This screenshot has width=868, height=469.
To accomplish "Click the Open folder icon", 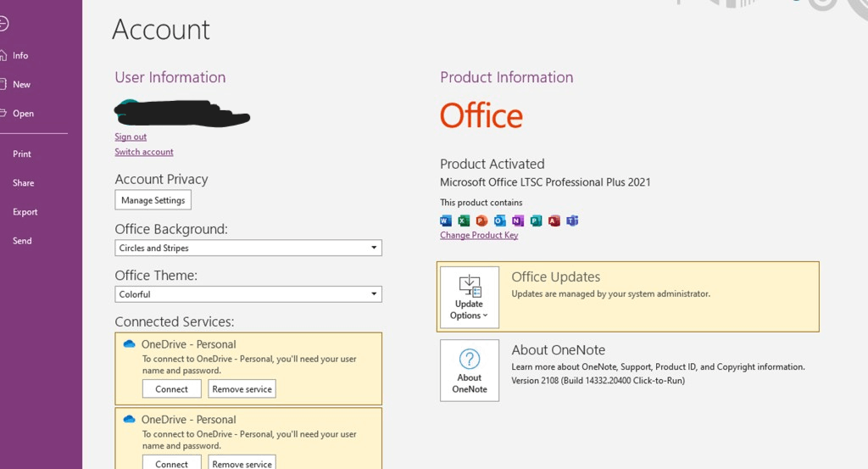I will pos(3,113).
